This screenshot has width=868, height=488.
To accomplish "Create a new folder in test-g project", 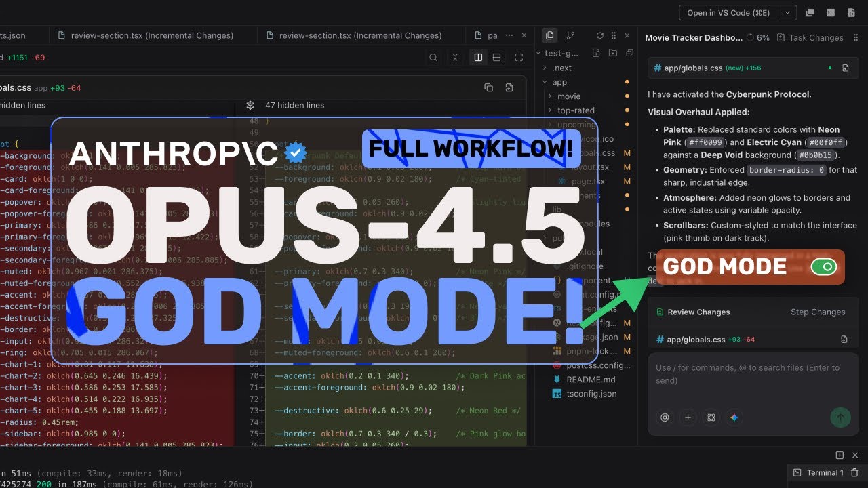I will tap(613, 53).
